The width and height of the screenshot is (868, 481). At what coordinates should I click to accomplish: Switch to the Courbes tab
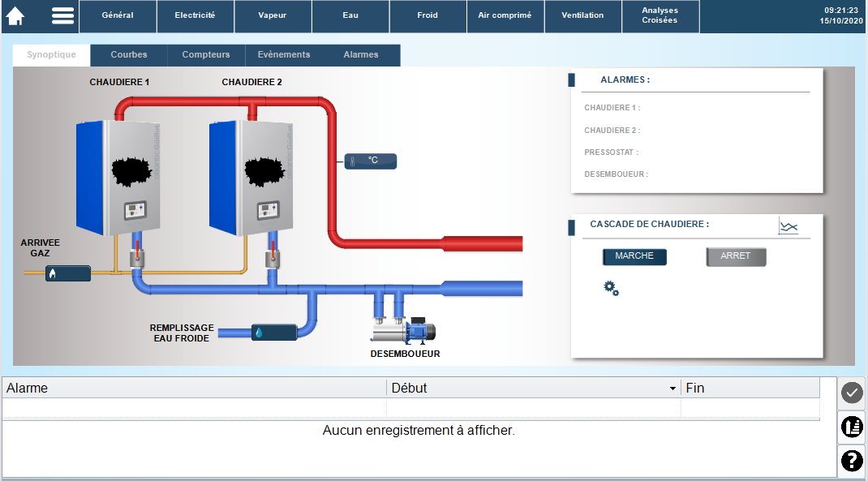coord(129,55)
